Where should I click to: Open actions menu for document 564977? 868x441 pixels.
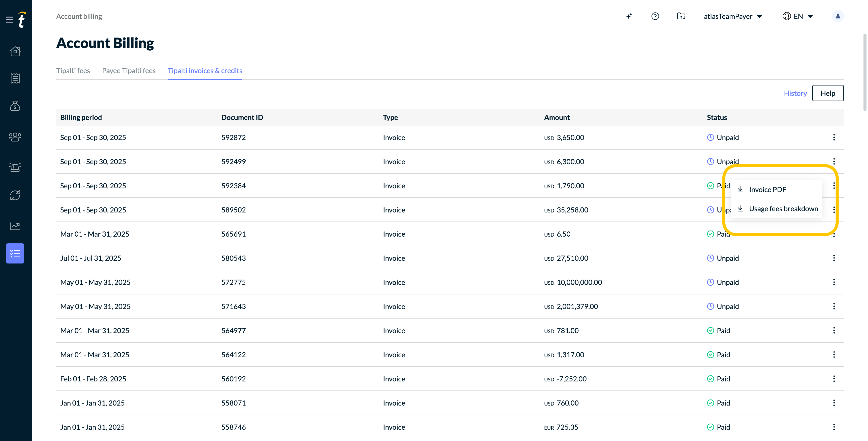coord(834,330)
